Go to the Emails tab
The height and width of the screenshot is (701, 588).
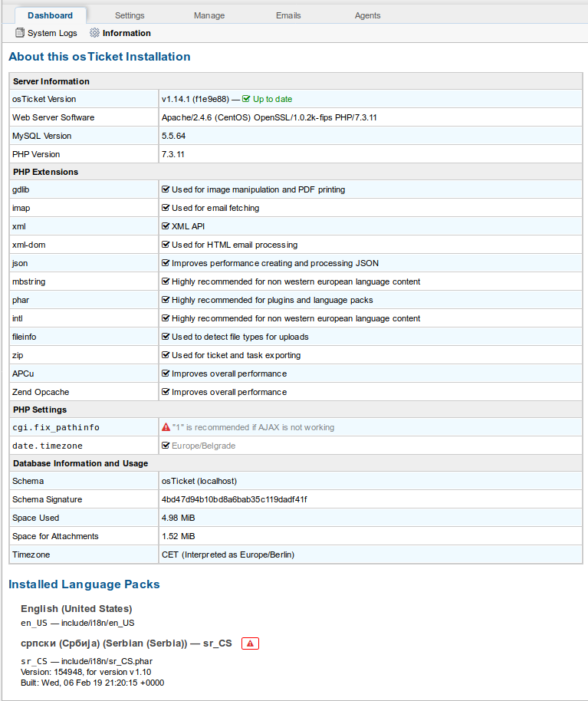pos(288,15)
